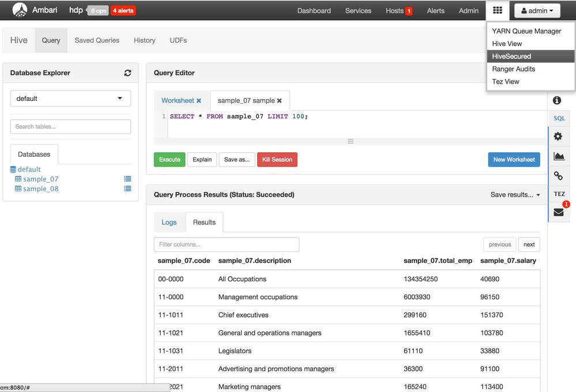
Task: Click the sample_07.total_emp column header
Action: (438, 261)
